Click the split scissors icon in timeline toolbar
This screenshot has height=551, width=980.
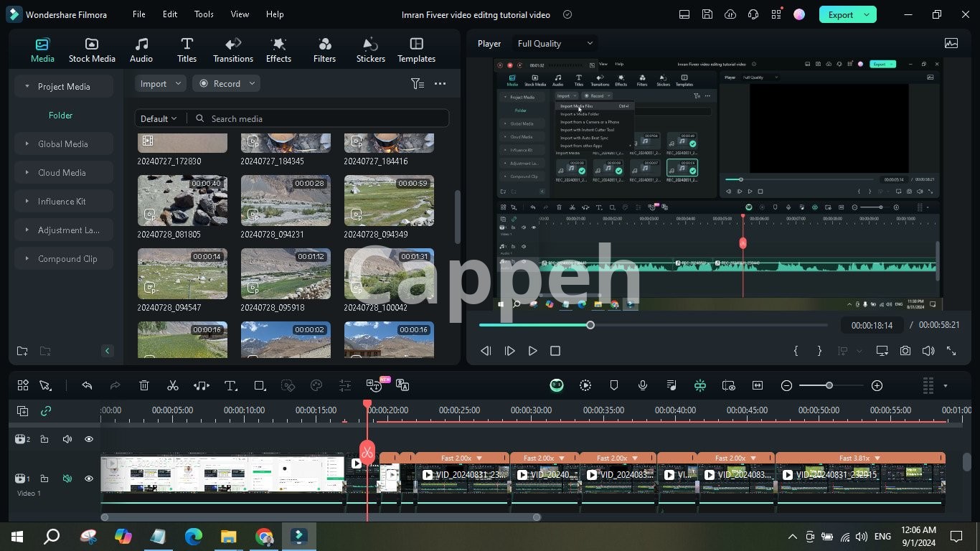172,385
